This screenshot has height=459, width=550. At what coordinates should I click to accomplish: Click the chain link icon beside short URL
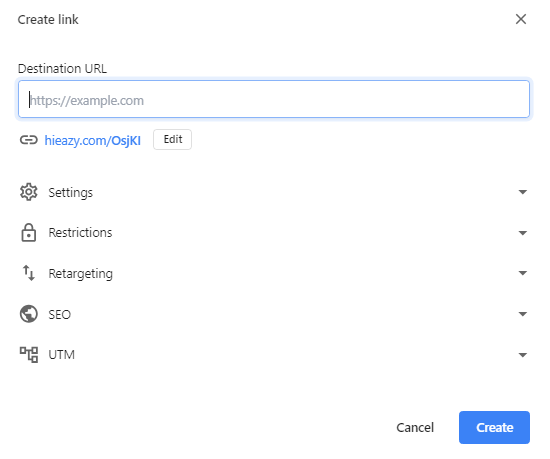coord(28,140)
